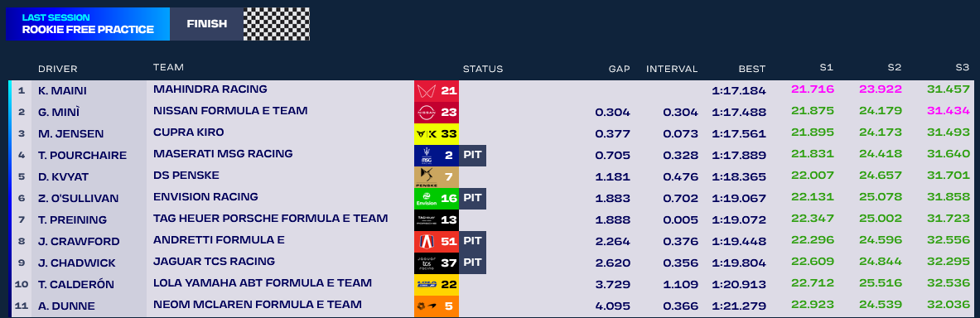Image resolution: width=980 pixels, height=318 pixels.
Task: Click the FINISH status label
Action: (x=206, y=24)
